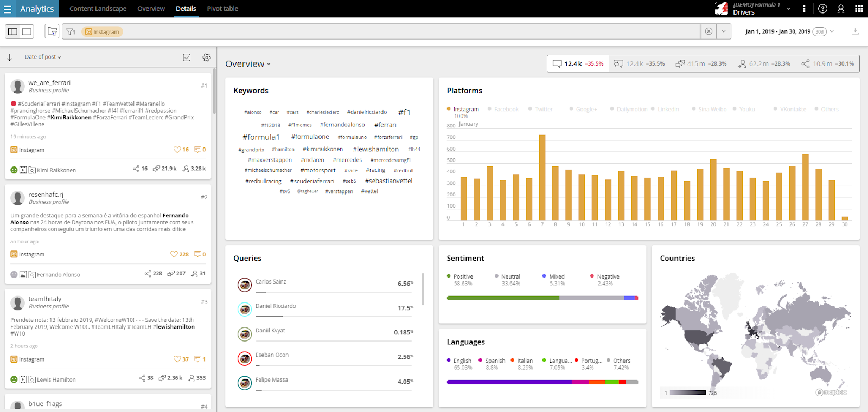Image resolution: width=868 pixels, height=412 pixels.
Task: Open the help question mark icon
Action: coord(822,9)
